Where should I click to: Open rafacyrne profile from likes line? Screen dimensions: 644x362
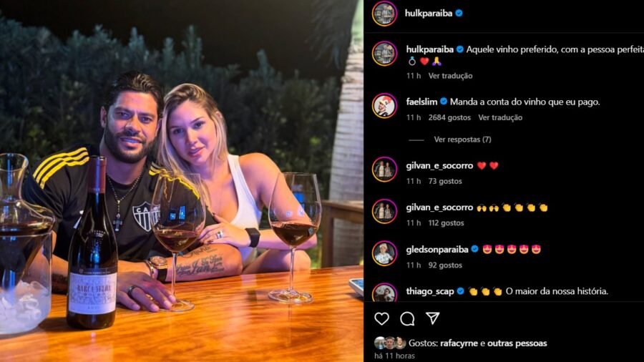pos(459,343)
